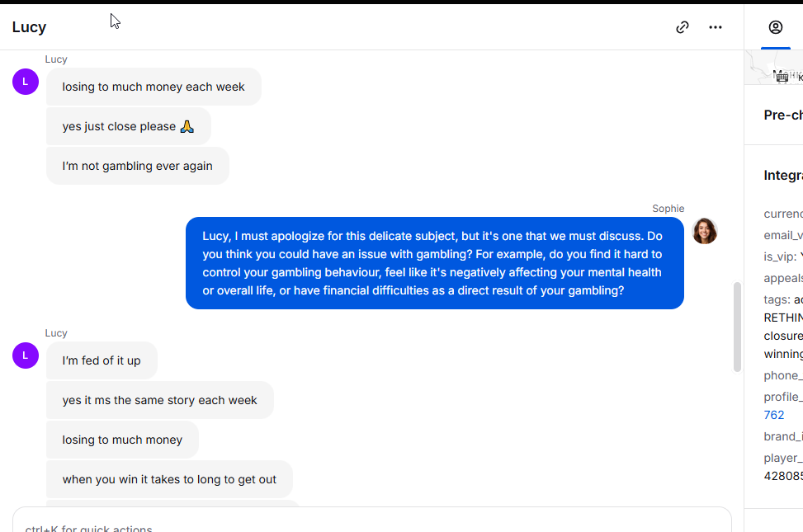
Task: Click the 'I'm fed of it up' bubble
Action: click(102, 360)
